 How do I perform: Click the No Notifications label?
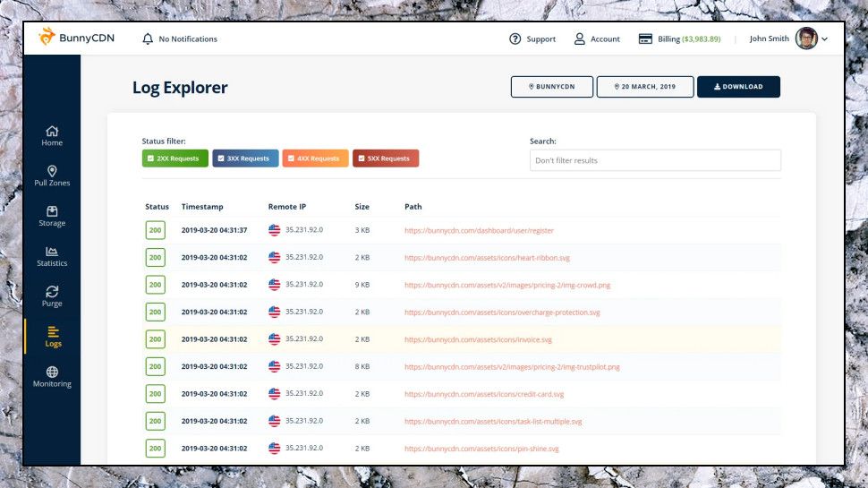click(x=188, y=39)
